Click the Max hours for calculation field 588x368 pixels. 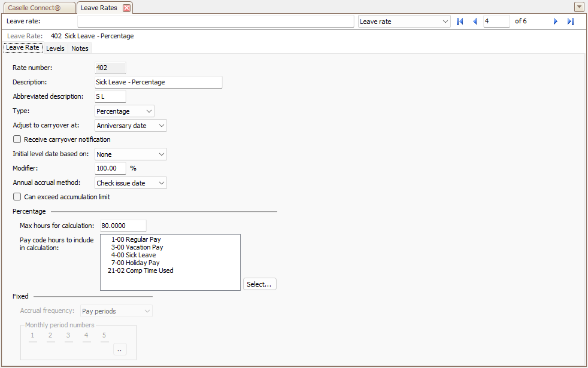pos(123,226)
